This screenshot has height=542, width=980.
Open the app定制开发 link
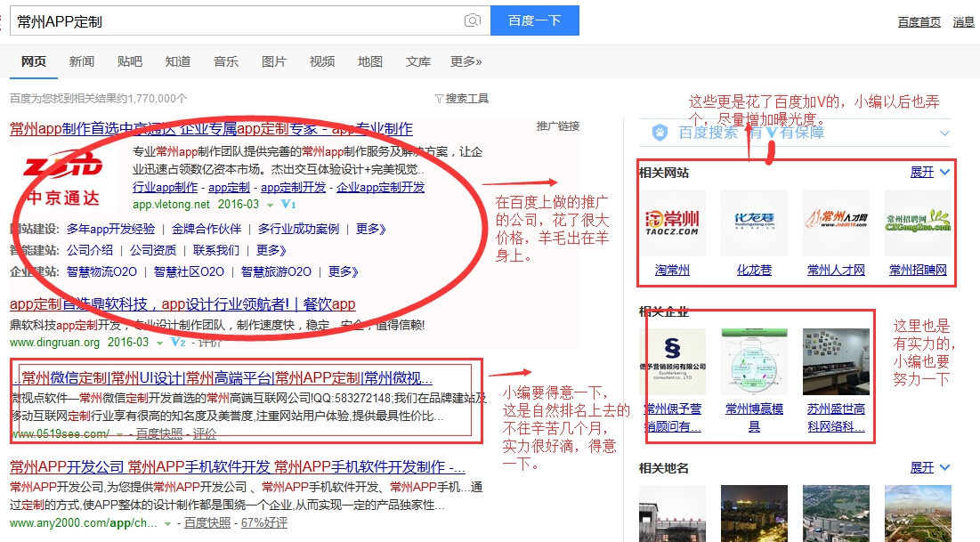(x=293, y=187)
